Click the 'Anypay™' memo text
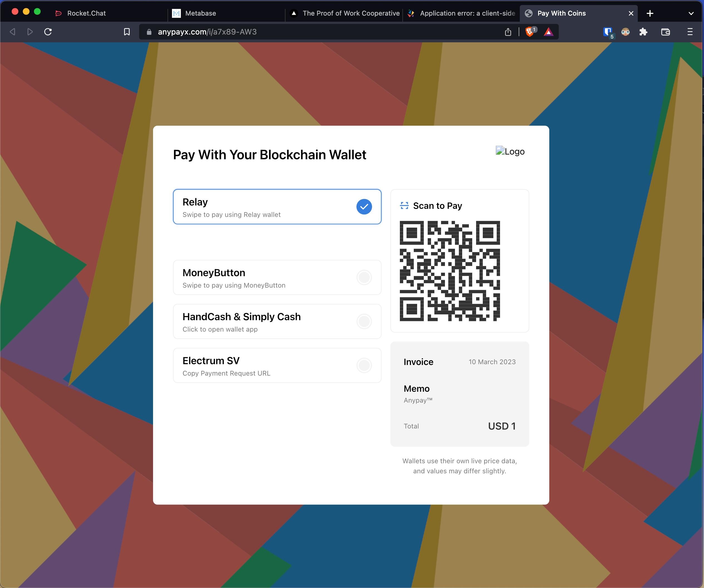The width and height of the screenshot is (704, 588). pos(418,400)
